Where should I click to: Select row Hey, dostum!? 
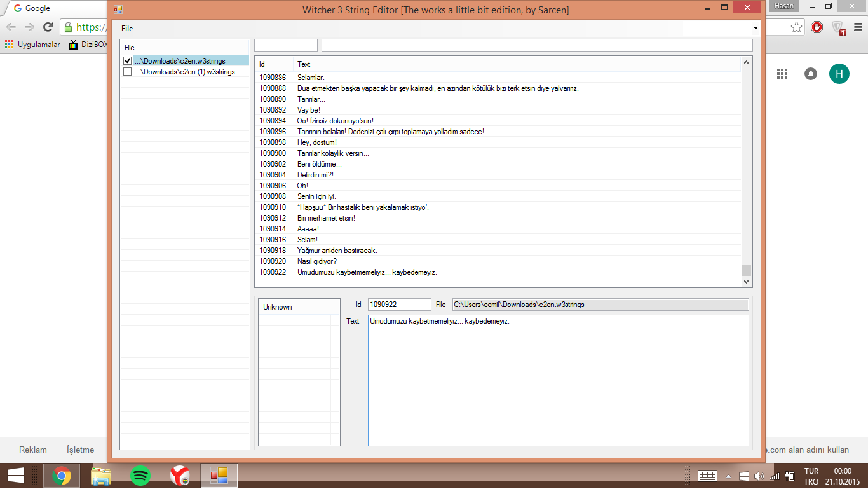point(498,142)
